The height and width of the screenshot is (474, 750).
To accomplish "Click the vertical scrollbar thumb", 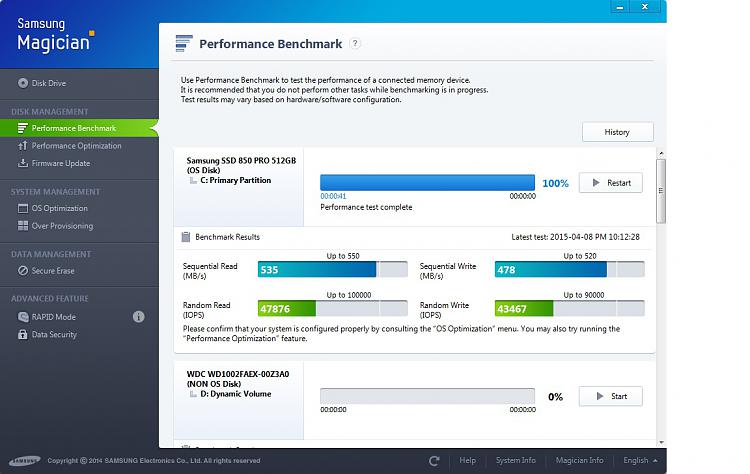I will click(x=661, y=191).
